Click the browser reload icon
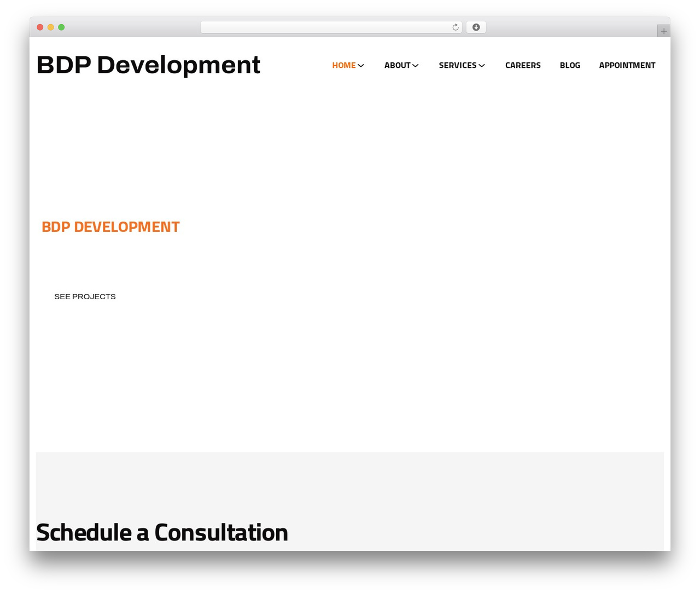Viewport: 700px width, 593px height. (456, 27)
